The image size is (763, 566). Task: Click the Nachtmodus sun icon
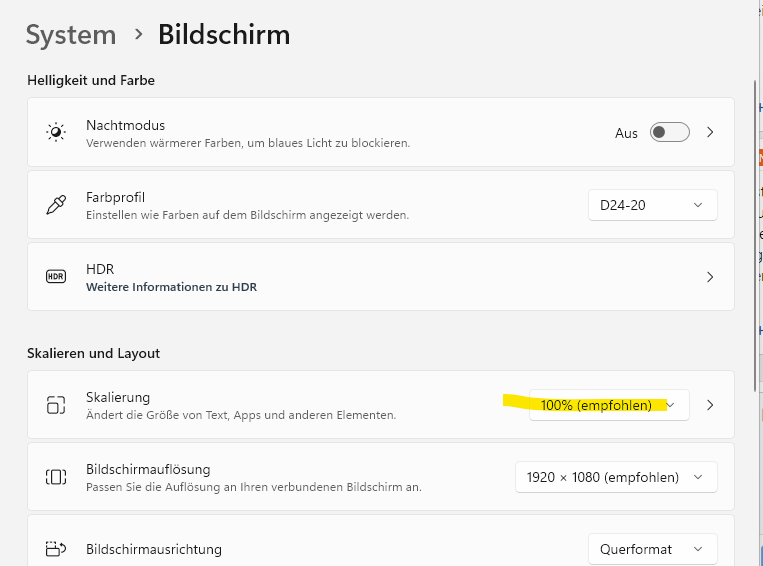[56, 132]
